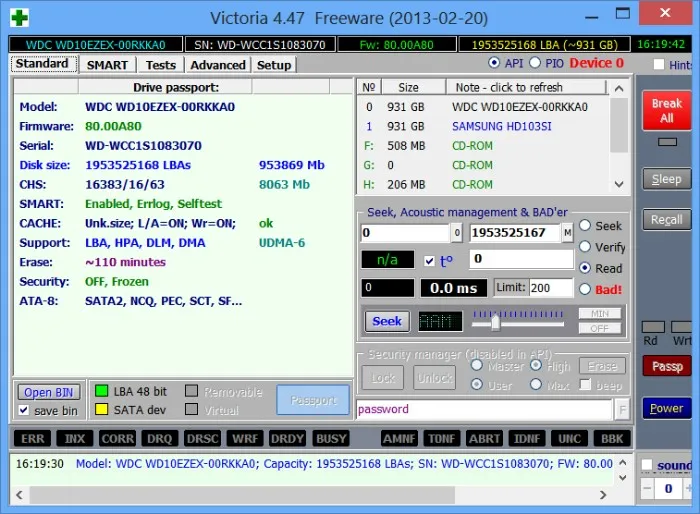Image resolution: width=700 pixels, height=514 pixels.
Task: Click the DRSC status indicator
Action: tap(202, 439)
